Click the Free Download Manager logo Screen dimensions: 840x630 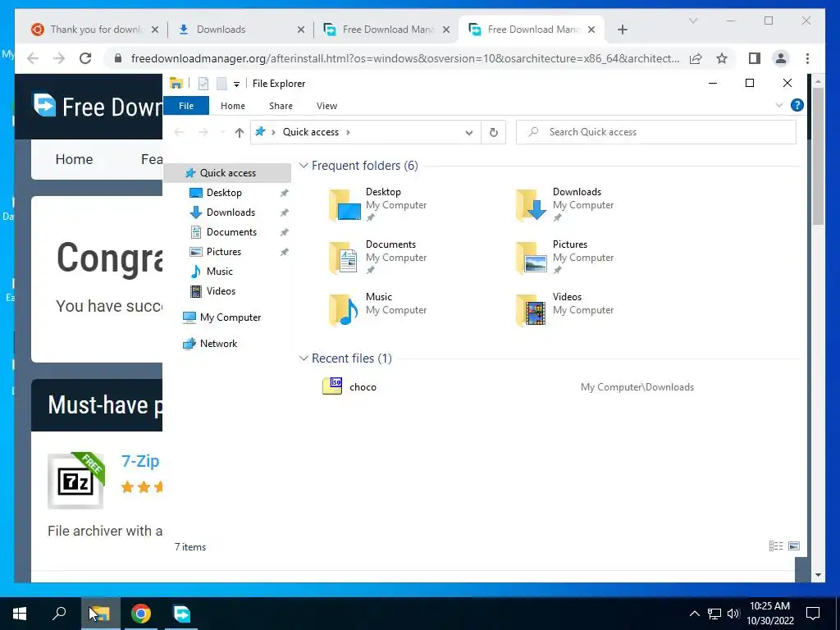[x=44, y=104]
